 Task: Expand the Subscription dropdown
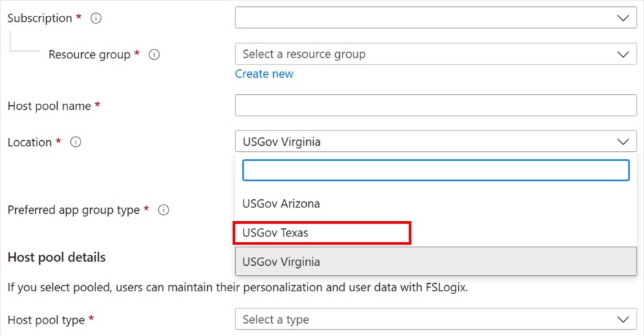pos(436,19)
